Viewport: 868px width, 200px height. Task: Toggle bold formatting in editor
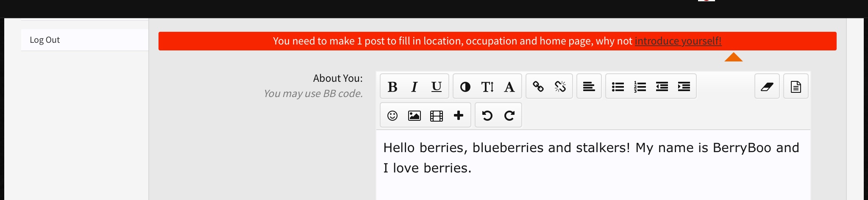tap(392, 86)
